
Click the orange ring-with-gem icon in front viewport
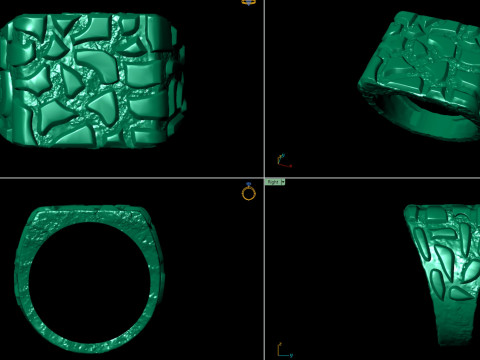coord(249,192)
